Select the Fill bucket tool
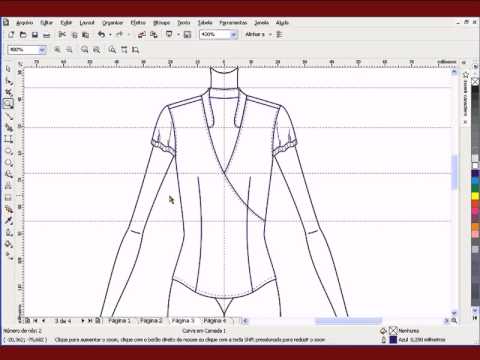The height and width of the screenshot is (360, 480). click(8, 244)
